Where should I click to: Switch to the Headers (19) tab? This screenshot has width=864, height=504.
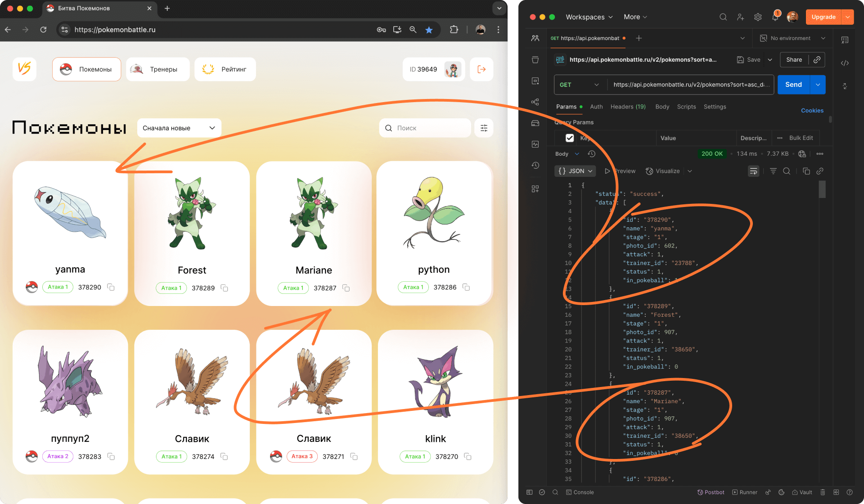point(628,107)
